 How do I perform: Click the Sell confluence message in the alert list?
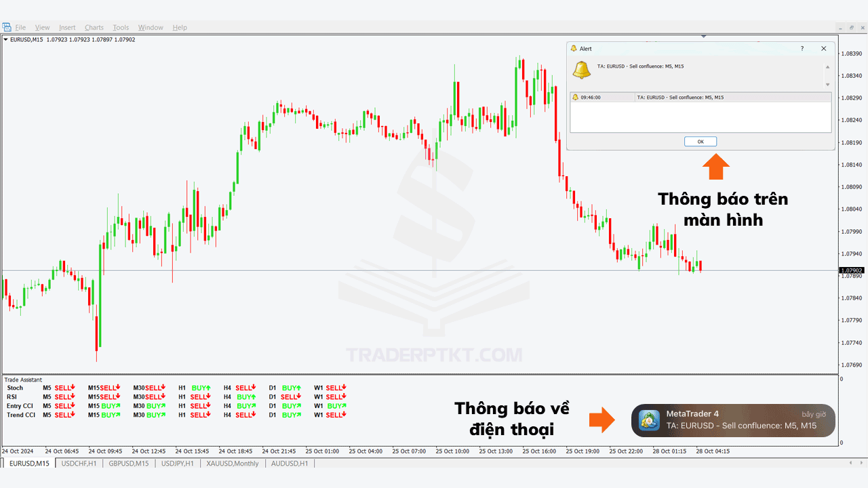(680, 98)
